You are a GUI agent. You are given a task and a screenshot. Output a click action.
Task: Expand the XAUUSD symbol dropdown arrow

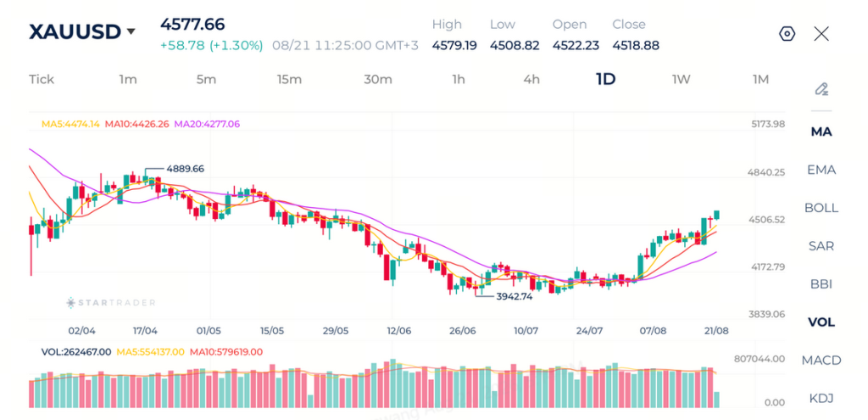131,31
